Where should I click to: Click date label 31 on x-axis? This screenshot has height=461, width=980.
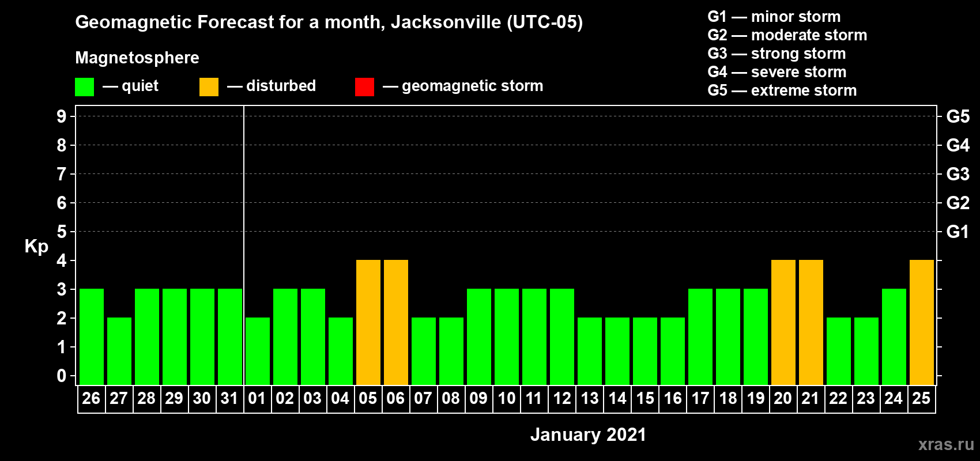pyautogui.click(x=229, y=399)
